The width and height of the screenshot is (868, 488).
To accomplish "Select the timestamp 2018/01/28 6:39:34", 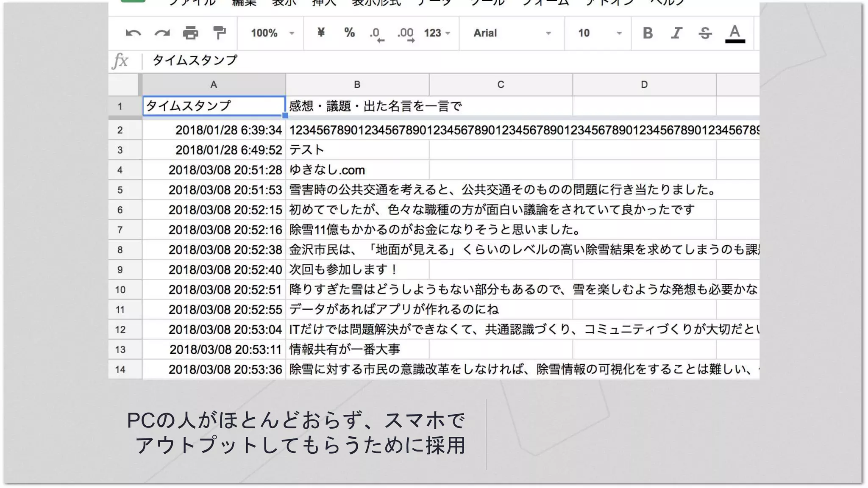I will point(214,130).
